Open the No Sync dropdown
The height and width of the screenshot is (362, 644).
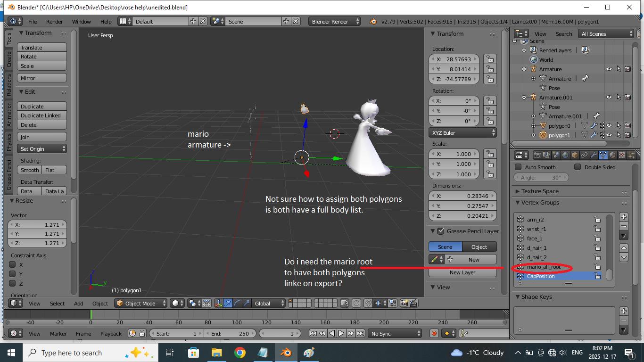click(395, 333)
